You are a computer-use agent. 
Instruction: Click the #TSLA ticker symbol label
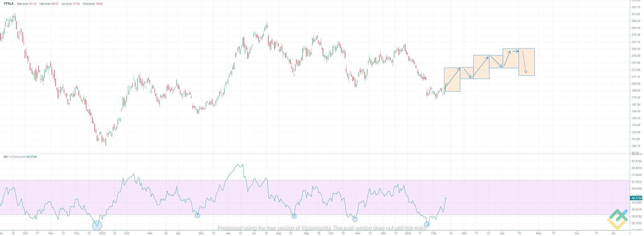9,4
